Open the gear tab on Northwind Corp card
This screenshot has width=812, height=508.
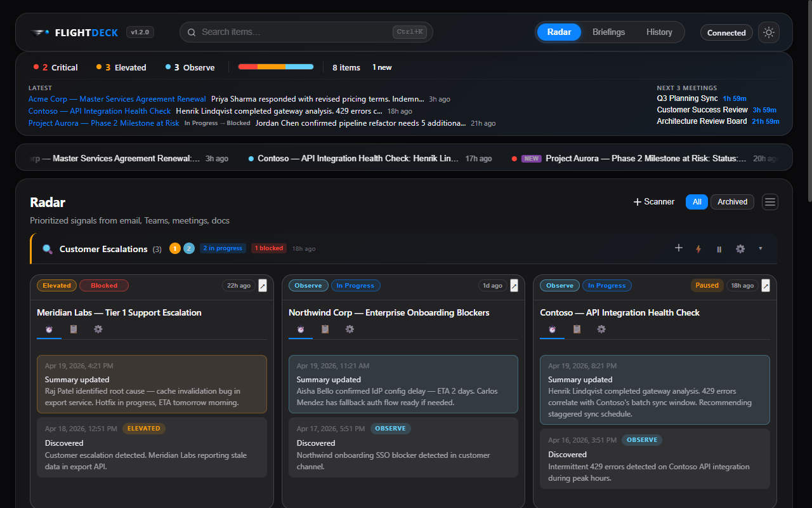pyautogui.click(x=350, y=329)
